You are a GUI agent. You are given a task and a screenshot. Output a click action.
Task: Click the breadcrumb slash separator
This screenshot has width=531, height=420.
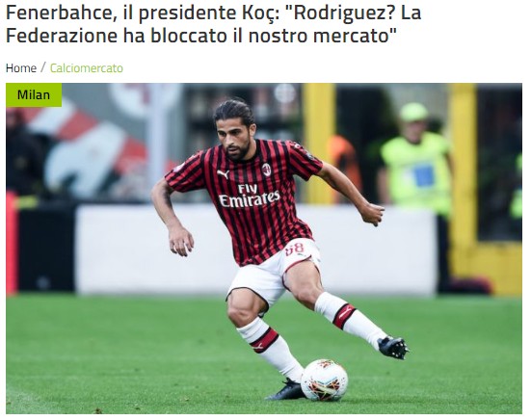(43, 67)
